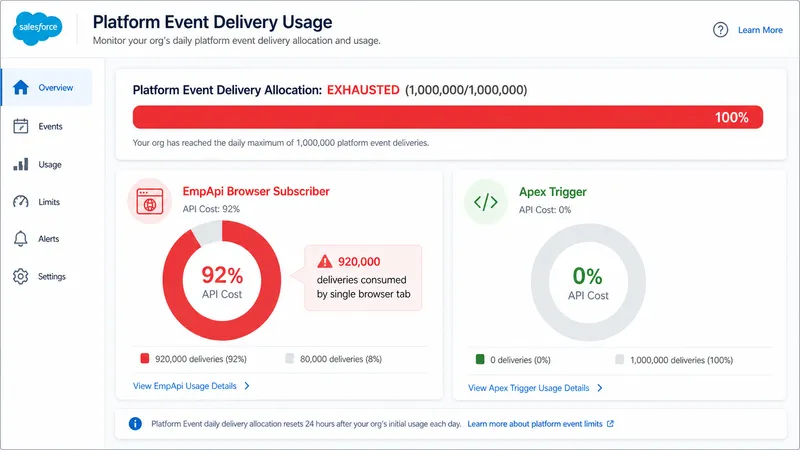Viewport: 800px width, 450px height.
Task: Click green legend swatch for 0 deliveries
Action: 480,359
